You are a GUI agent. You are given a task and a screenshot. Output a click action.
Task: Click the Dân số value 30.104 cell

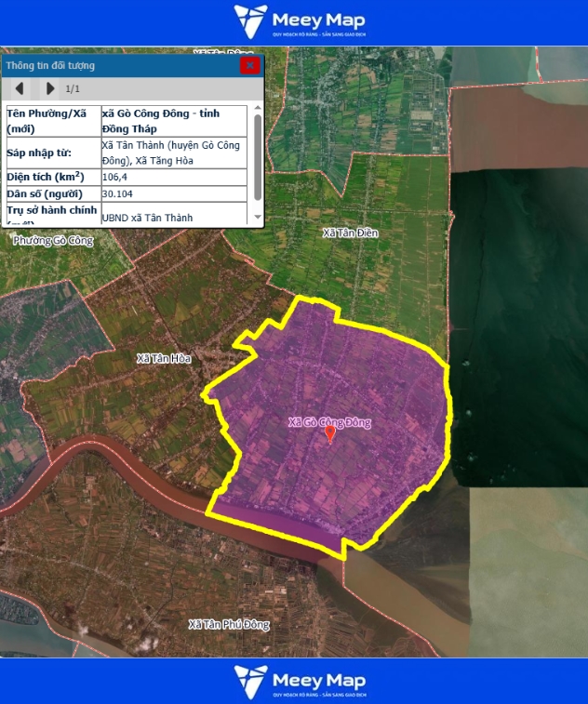click(174, 193)
